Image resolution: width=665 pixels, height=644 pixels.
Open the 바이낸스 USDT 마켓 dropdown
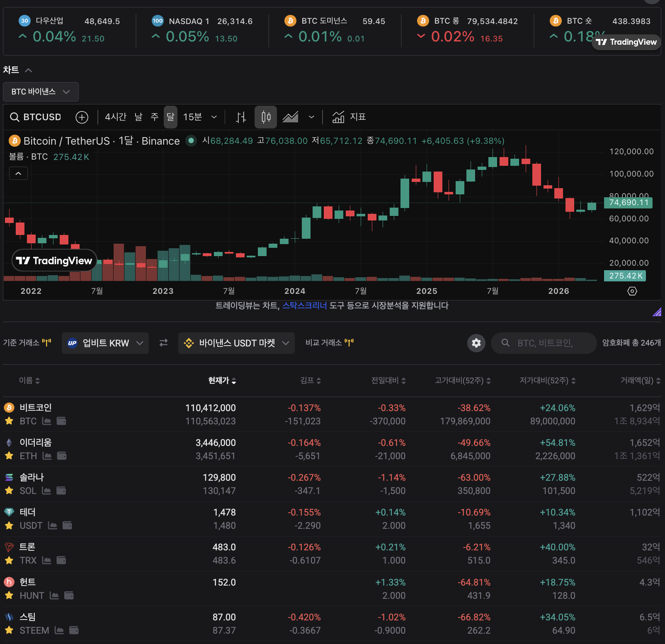236,343
